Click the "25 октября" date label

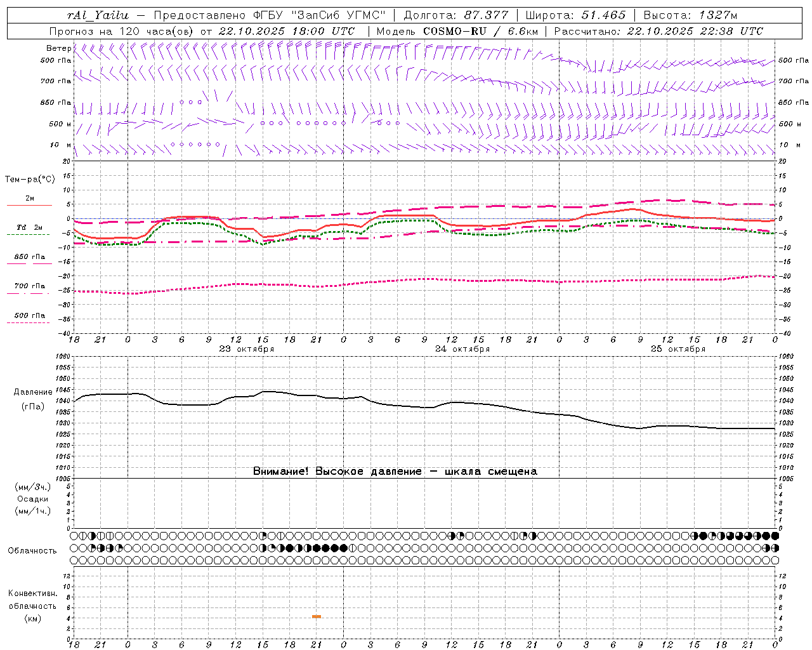pos(678,349)
